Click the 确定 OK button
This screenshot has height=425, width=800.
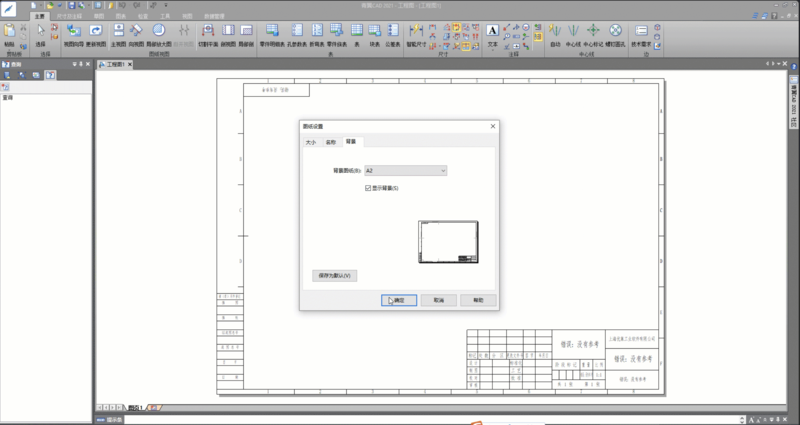(x=399, y=299)
